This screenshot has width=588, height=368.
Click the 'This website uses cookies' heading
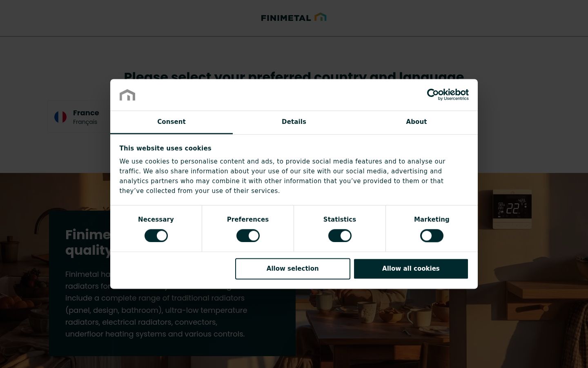(x=165, y=148)
